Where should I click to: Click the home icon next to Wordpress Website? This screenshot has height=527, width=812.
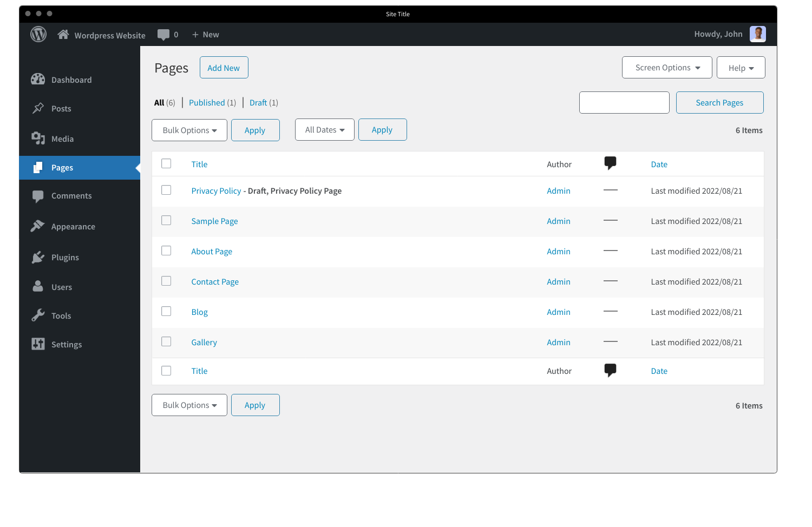point(63,34)
